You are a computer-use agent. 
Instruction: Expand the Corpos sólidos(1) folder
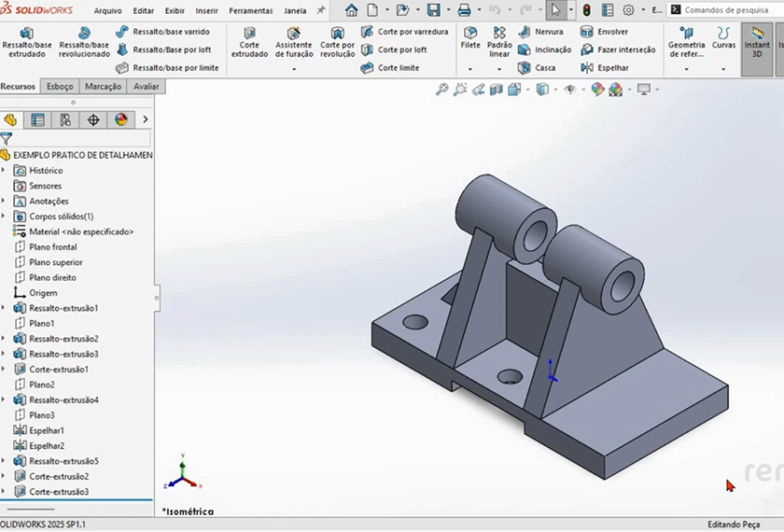point(4,217)
